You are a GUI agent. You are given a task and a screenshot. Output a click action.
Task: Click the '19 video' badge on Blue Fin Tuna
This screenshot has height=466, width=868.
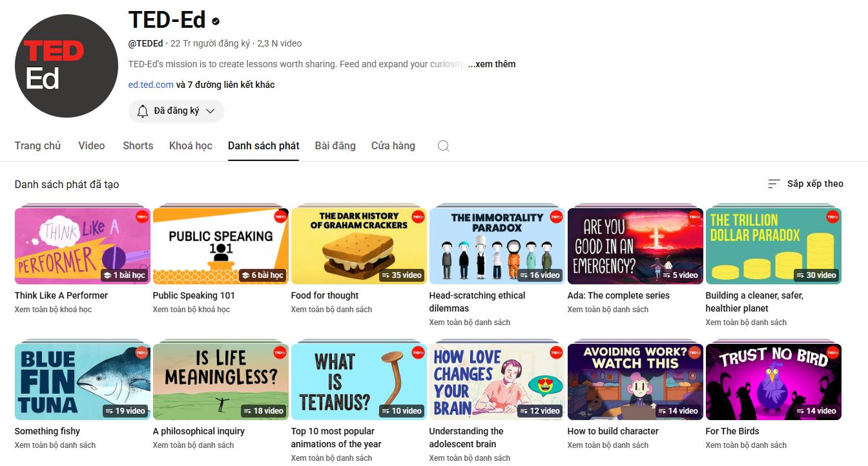click(x=125, y=411)
